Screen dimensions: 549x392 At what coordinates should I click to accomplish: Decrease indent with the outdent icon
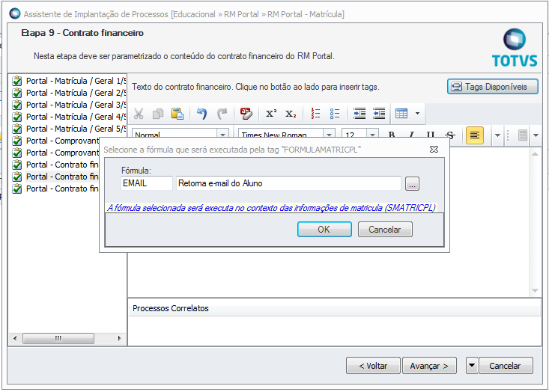click(379, 114)
